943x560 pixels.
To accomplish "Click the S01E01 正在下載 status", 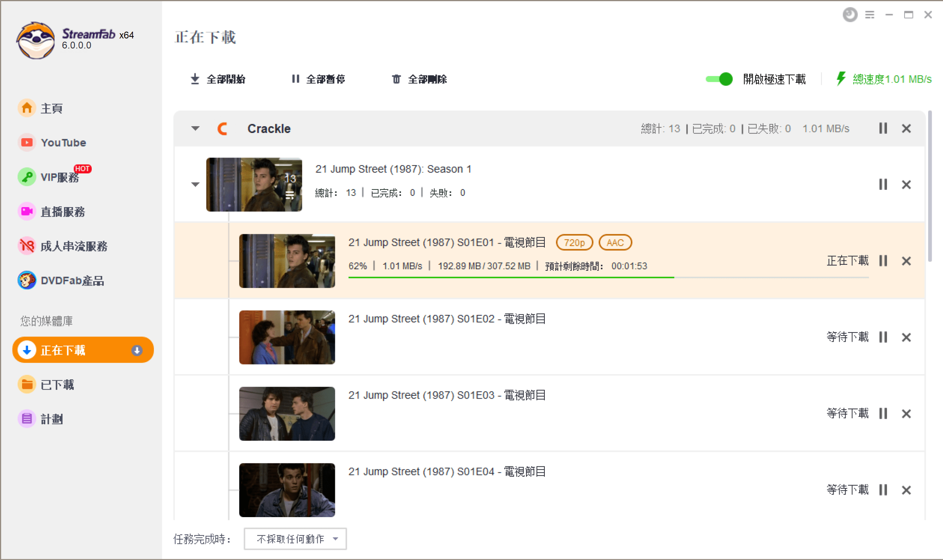I will [x=847, y=261].
